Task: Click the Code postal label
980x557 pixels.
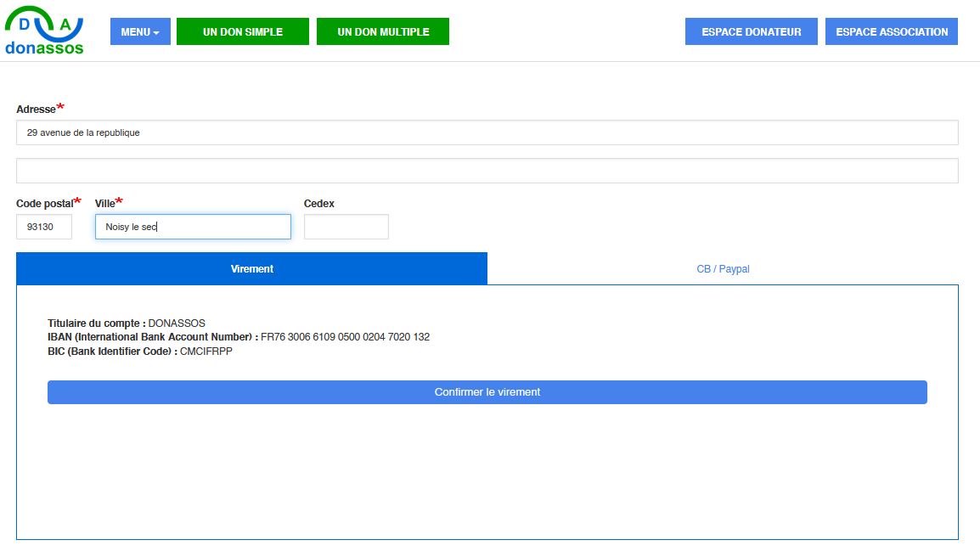Action: [x=44, y=204]
